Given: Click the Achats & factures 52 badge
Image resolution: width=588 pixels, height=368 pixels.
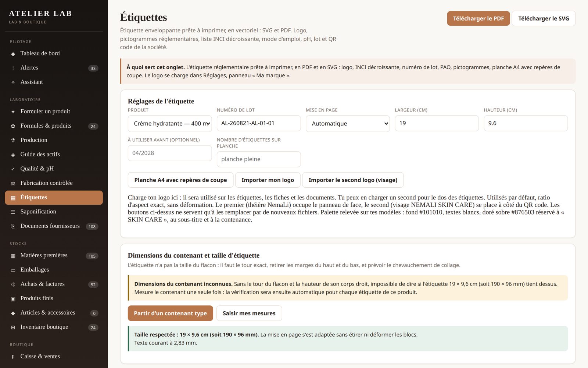Looking at the screenshot, I should [x=93, y=285].
